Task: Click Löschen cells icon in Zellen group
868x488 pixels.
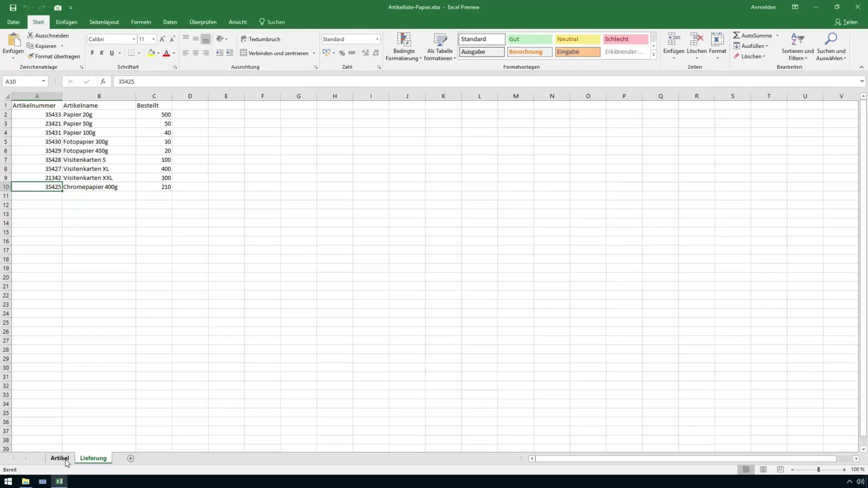Action: pos(697,47)
